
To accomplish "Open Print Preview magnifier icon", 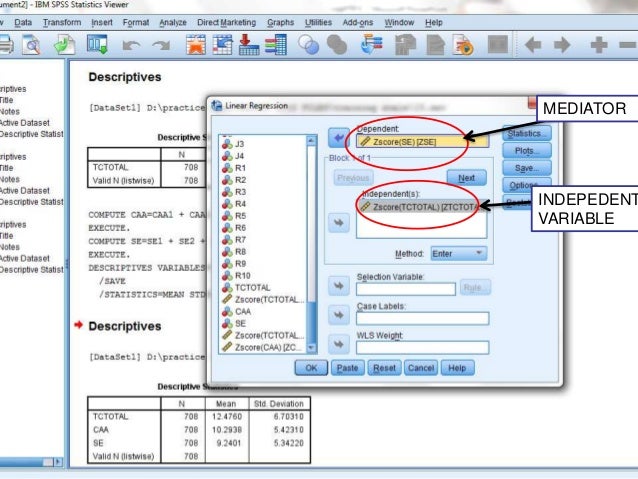I will 31,44.
